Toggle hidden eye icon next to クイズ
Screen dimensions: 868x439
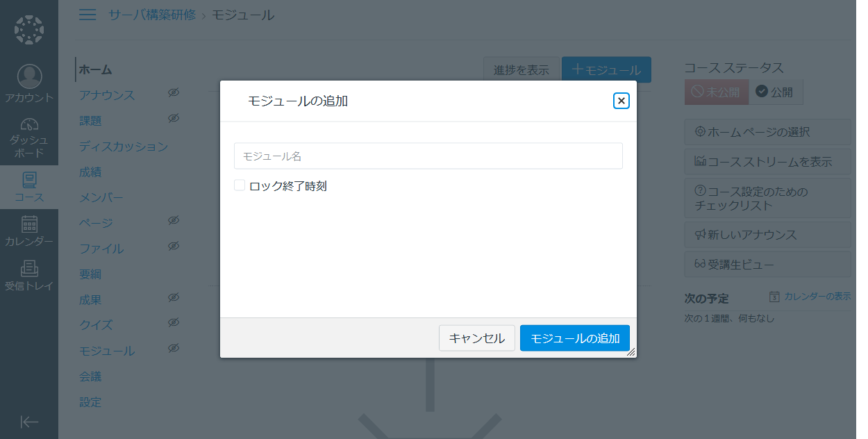click(x=174, y=322)
